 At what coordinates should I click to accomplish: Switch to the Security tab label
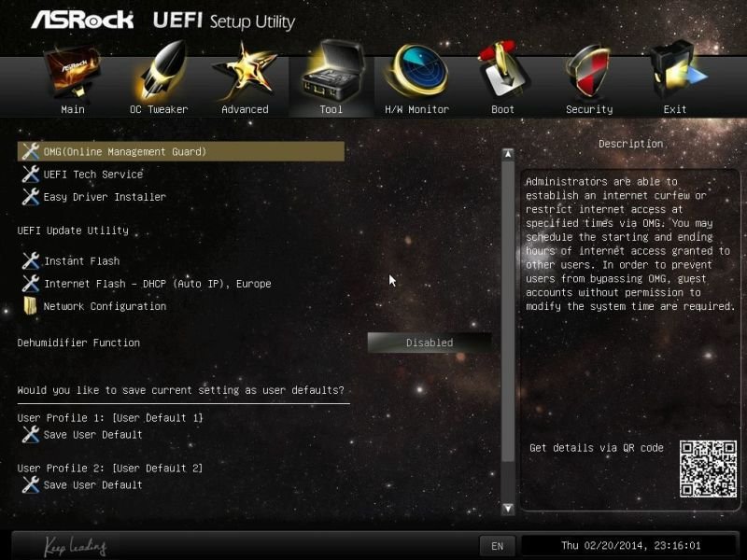[x=589, y=109]
